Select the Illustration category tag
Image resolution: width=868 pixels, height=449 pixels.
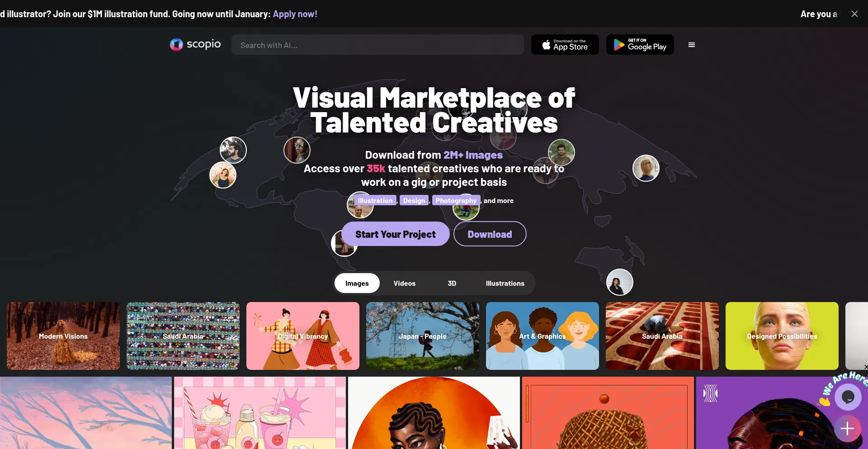coord(375,201)
